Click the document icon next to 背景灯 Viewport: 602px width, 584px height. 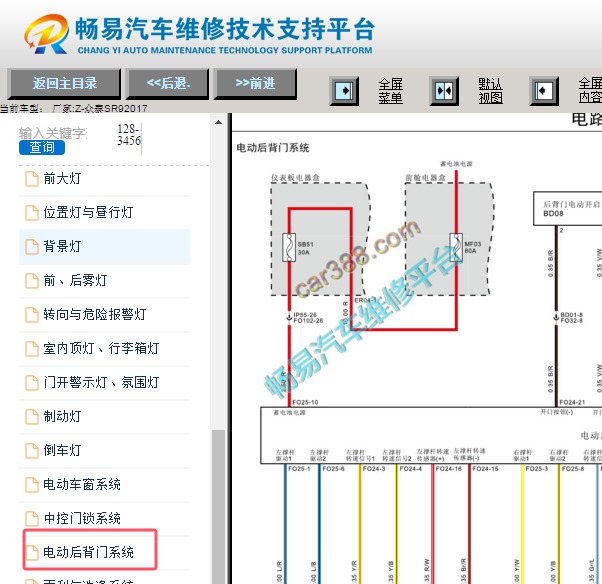pyautogui.click(x=32, y=247)
